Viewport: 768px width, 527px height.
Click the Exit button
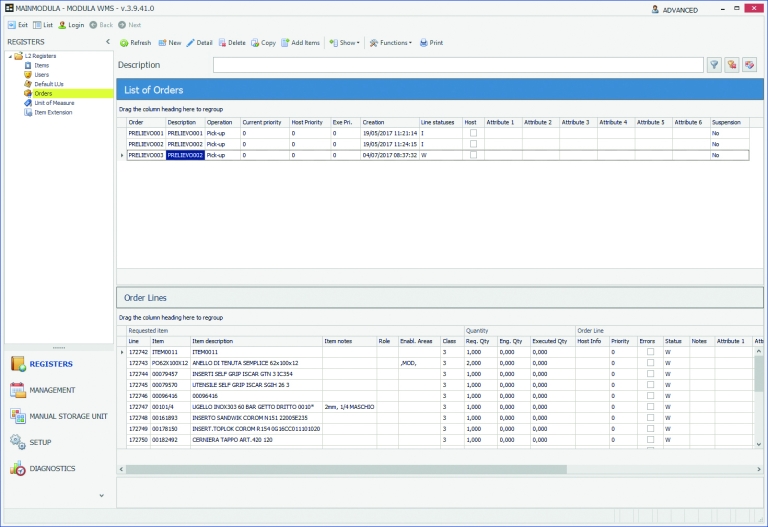click(18, 25)
